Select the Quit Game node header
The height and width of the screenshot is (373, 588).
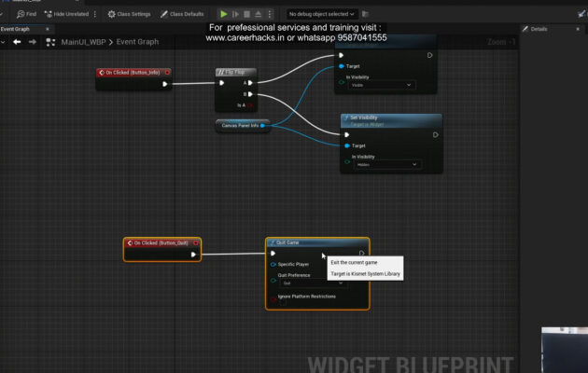click(x=297, y=242)
